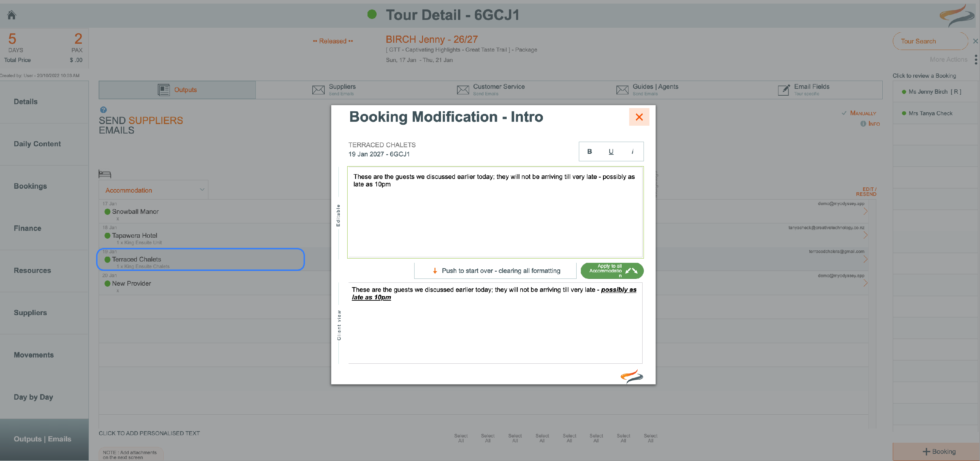Apply Underline formatting in the editor
980x461 pixels.
coord(611,151)
